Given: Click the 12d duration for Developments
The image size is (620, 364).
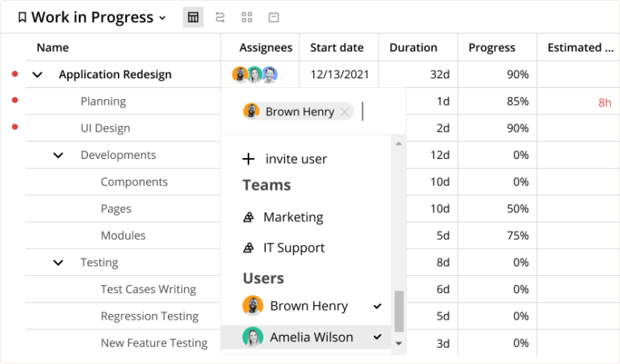Looking at the screenshot, I should point(440,155).
